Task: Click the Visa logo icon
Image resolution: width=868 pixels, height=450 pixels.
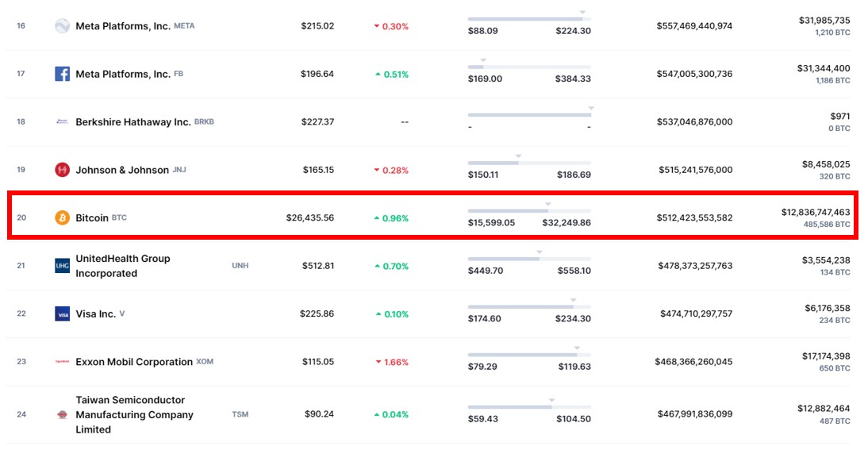Action: 62,314
